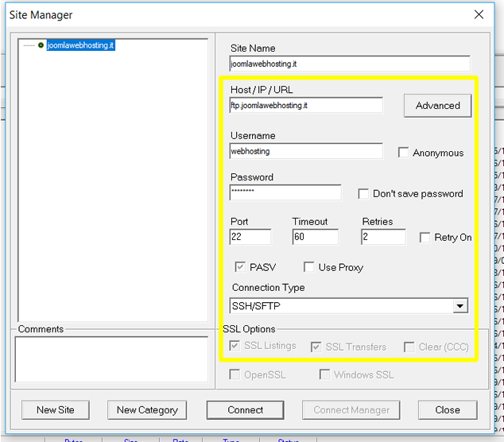Image resolution: width=504 pixels, height=442 pixels.
Task: Click the Host / IP / URL field
Action: pos(306,105)
